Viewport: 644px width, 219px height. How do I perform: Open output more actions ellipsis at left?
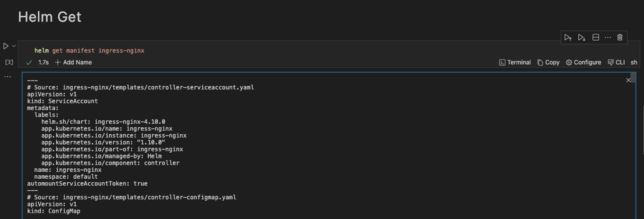coord(7,77)
